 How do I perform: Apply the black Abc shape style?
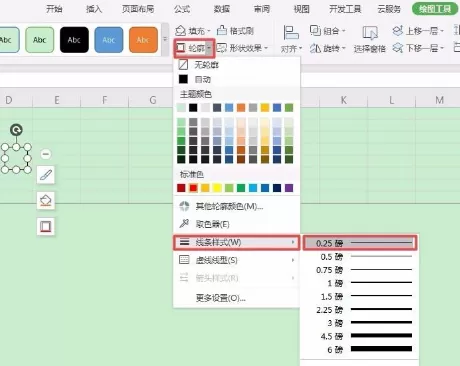tap(74, 40)
